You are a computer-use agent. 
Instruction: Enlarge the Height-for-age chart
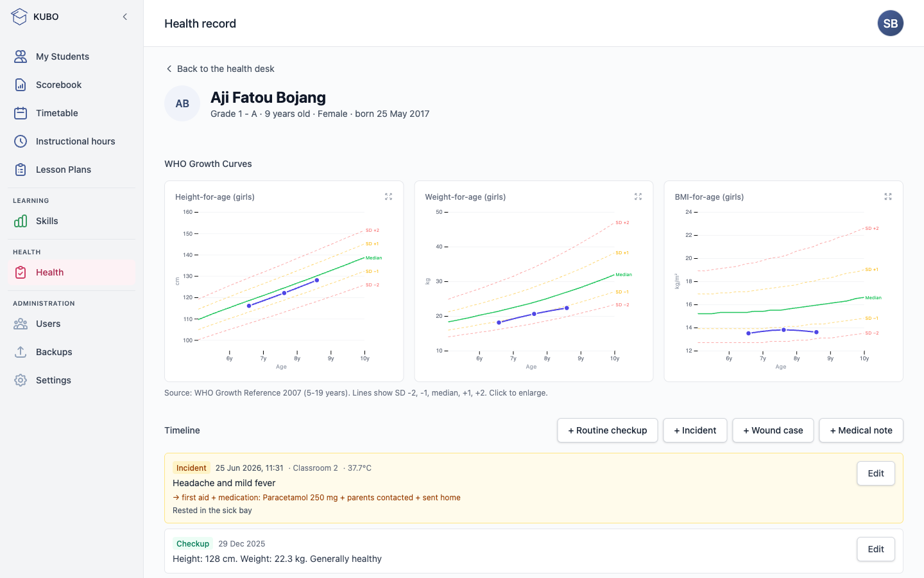pos(388,197)
